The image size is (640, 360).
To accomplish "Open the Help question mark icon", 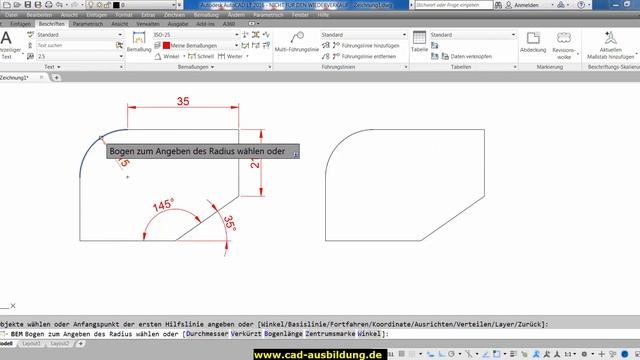I will pos(581,5).
